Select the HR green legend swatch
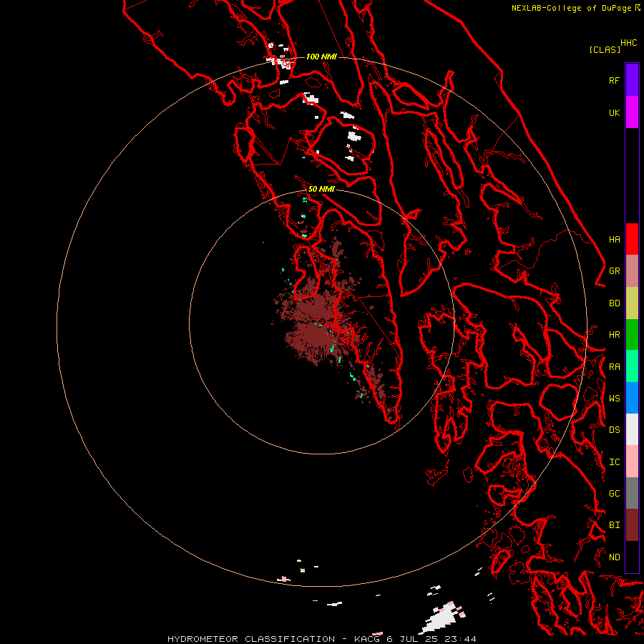Viewport: 644px width, 644px height. (x=632, y=335)
